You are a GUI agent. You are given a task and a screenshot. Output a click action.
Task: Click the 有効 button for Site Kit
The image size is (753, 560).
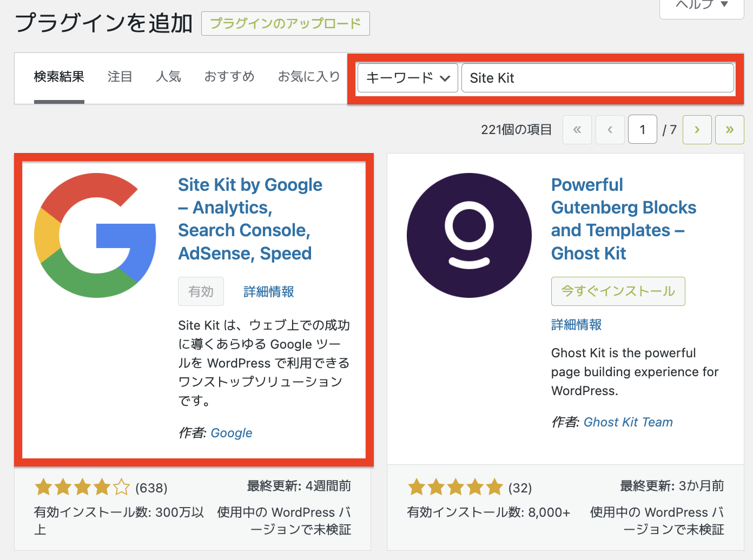coord(201,291)
